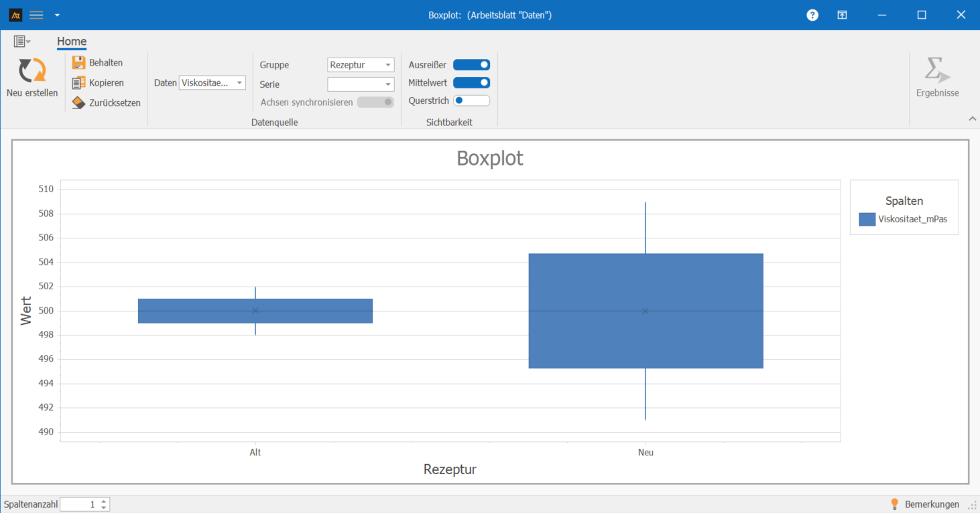
Task: Click the Zurücksetzen eraser icon
Action: coord(78,103)
